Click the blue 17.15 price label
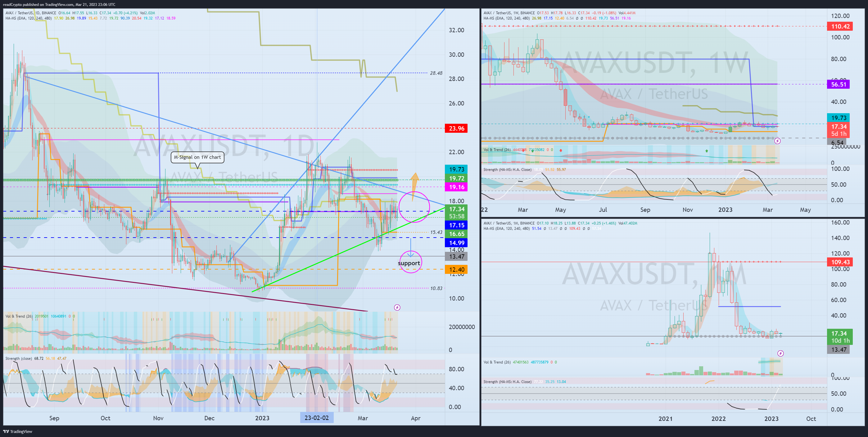 point(456,225)
